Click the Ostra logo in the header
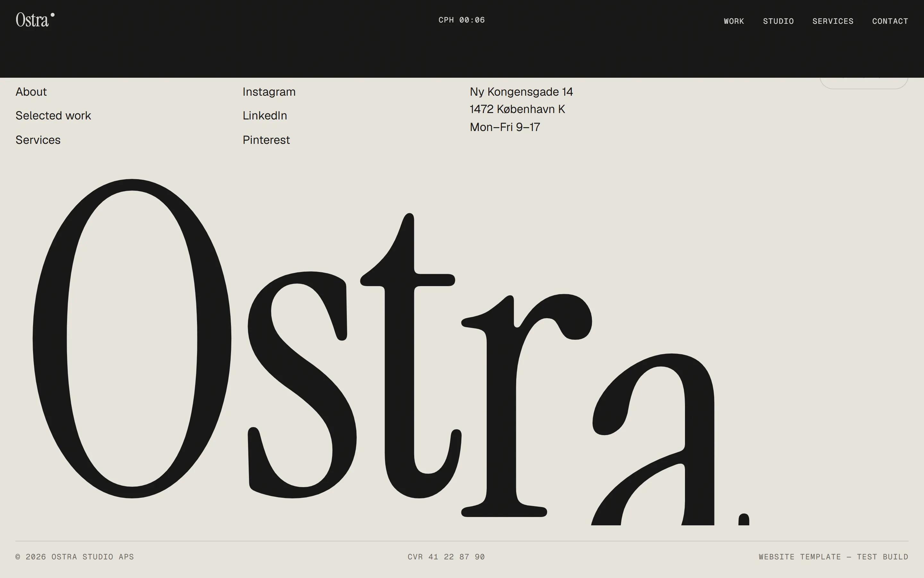This screenshot has width=924, height=578. point(35,20)
